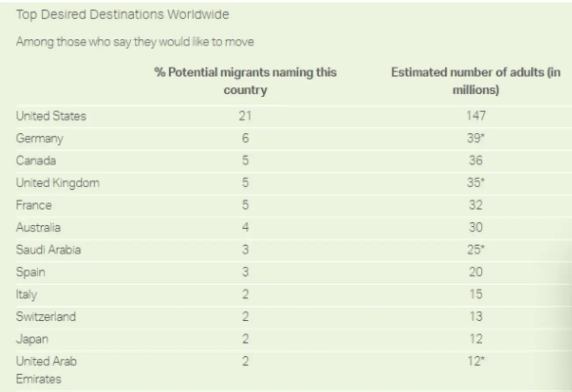Viewport: 572px width, 392px height.
Task: Select the Japan row label
Action: point(32,339)
